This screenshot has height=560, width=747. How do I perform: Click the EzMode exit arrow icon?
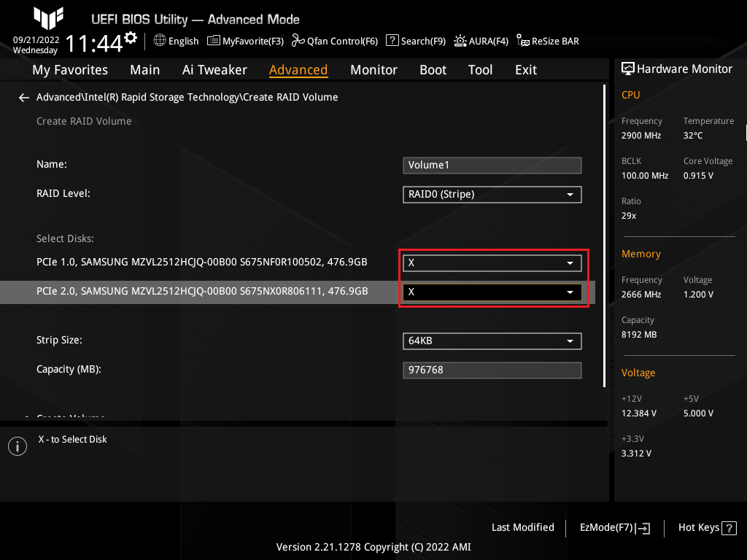[x=643, y=528]
